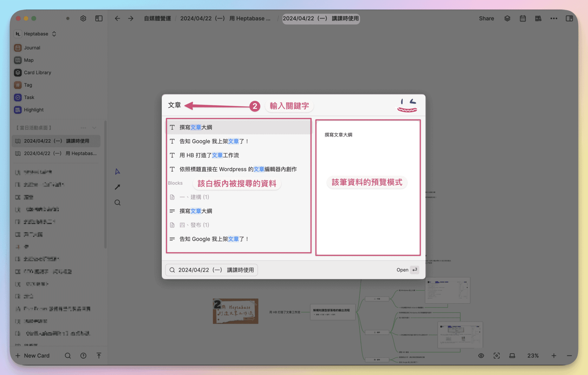
Task: Select the 用 Heptabas... whiteboard in sidebar
Action: point(56,153)
